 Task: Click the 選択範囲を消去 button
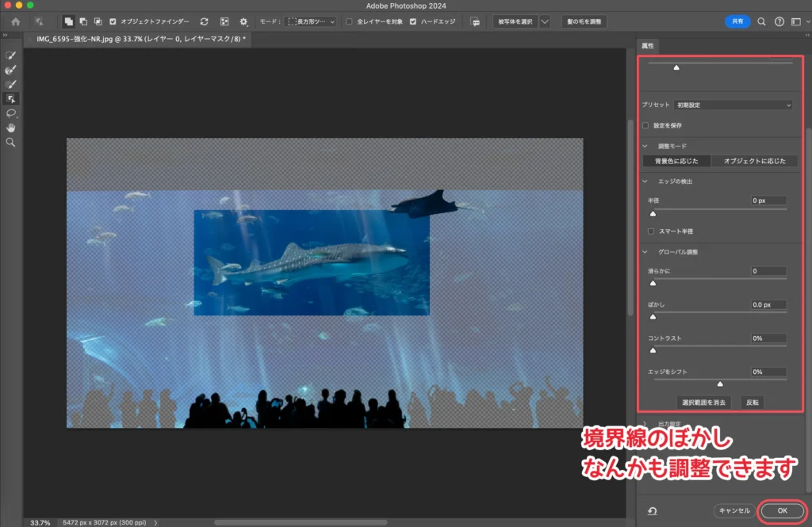705,402
